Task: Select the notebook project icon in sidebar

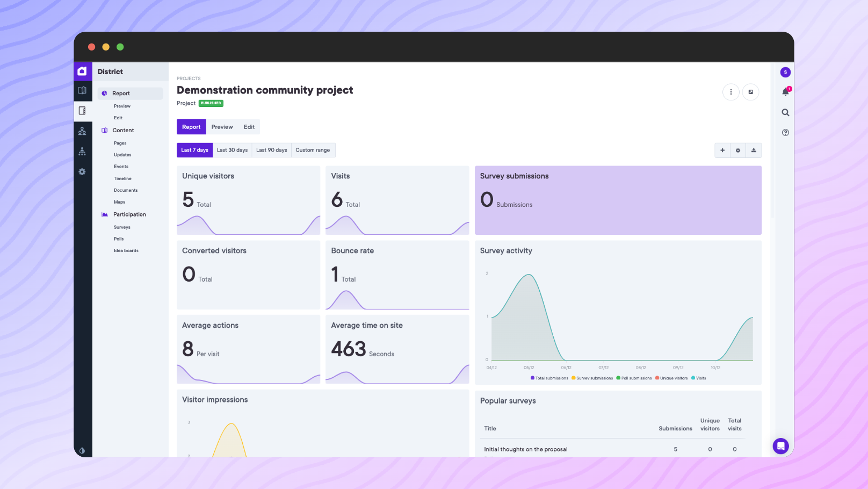Action: [82, 111]
